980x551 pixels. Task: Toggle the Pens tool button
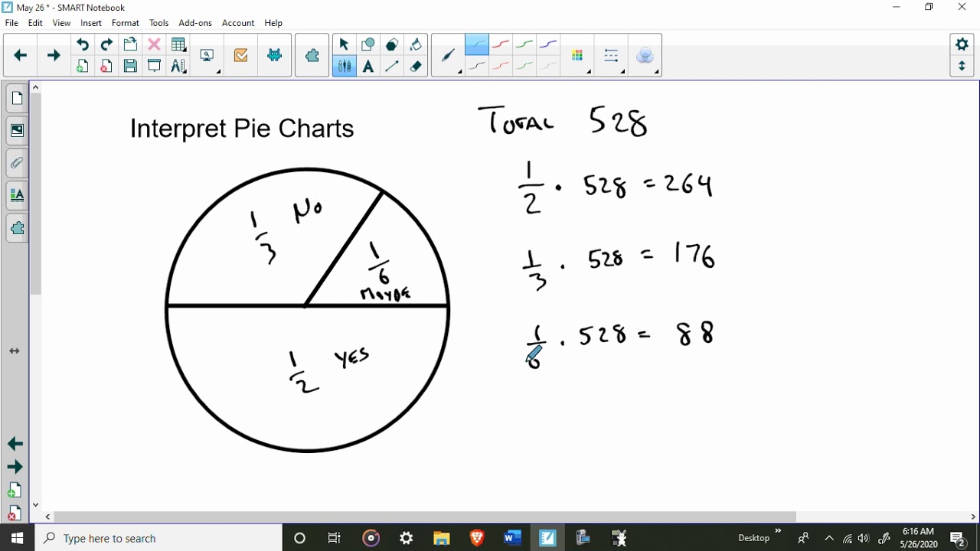pos(344,67)
